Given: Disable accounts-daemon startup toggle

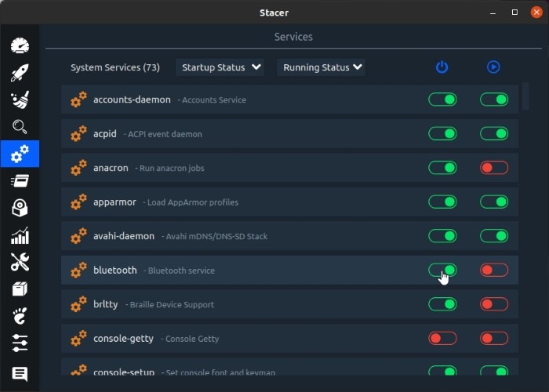Looking at the screenshot, I should point(442,100).
